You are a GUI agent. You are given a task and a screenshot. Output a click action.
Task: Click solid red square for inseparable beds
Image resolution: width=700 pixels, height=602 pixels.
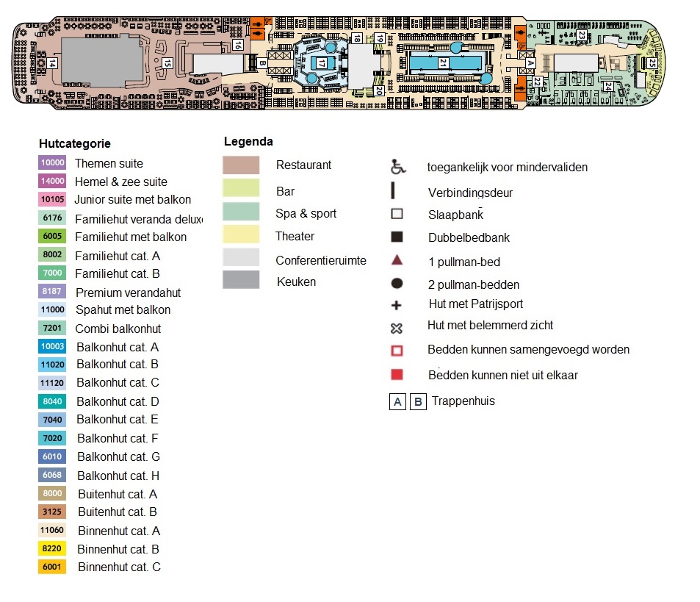click(x=397, y=375)
